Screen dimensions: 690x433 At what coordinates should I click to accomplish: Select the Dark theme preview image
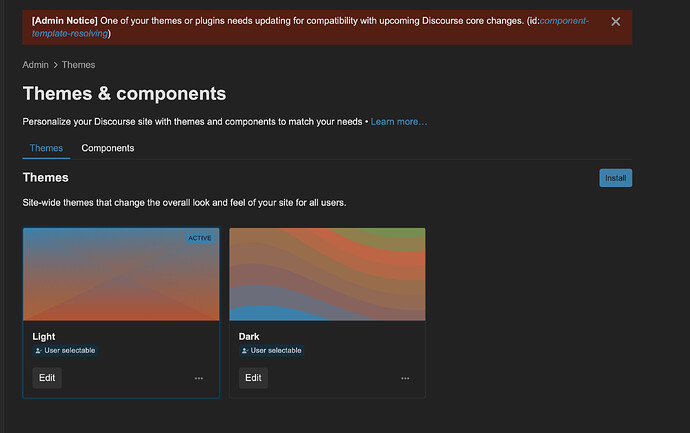click(327, 274)
